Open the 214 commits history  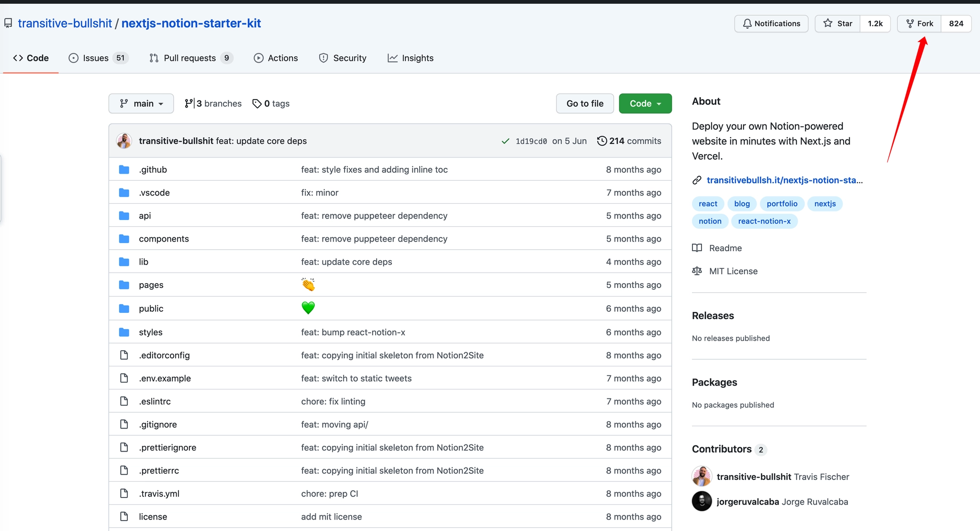629,141
